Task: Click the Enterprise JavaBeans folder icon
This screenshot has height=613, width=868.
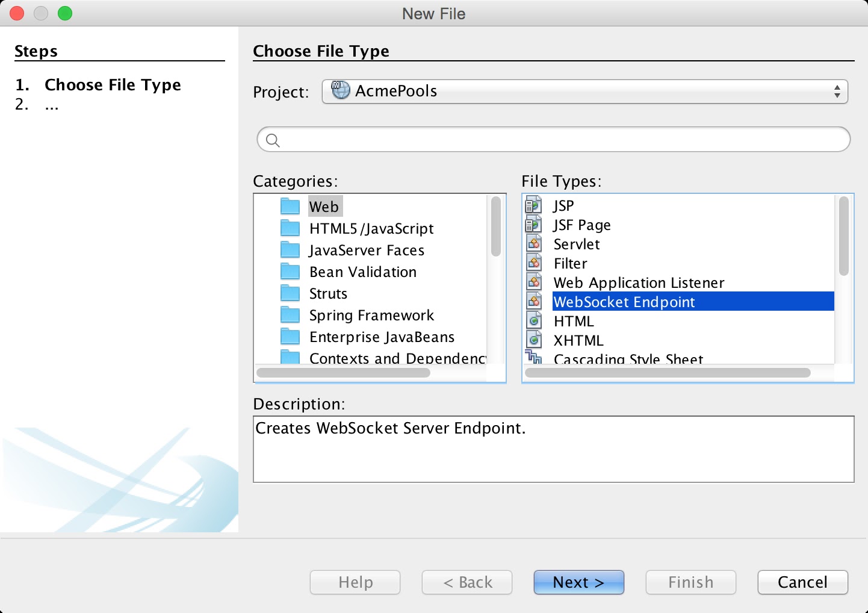Action: tap(290, 337)
